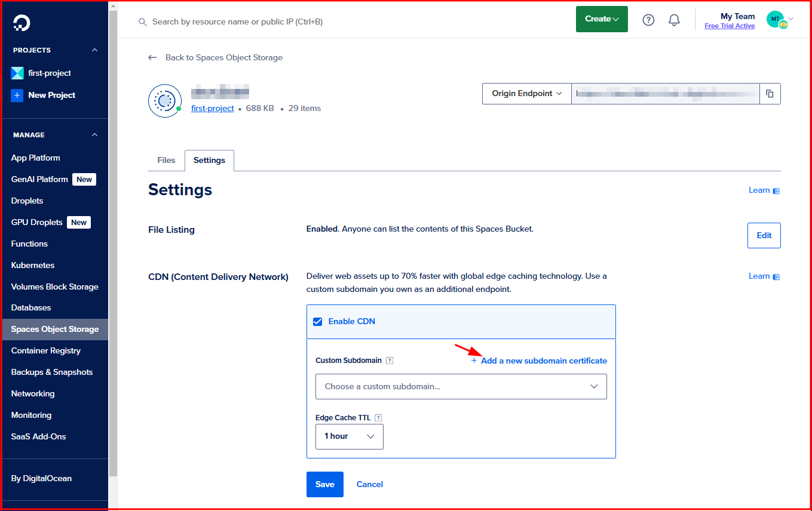The height and width of the screenshot is (511, 812).
Task: Click the back arrow icon
Action: (x=152, y=57)
